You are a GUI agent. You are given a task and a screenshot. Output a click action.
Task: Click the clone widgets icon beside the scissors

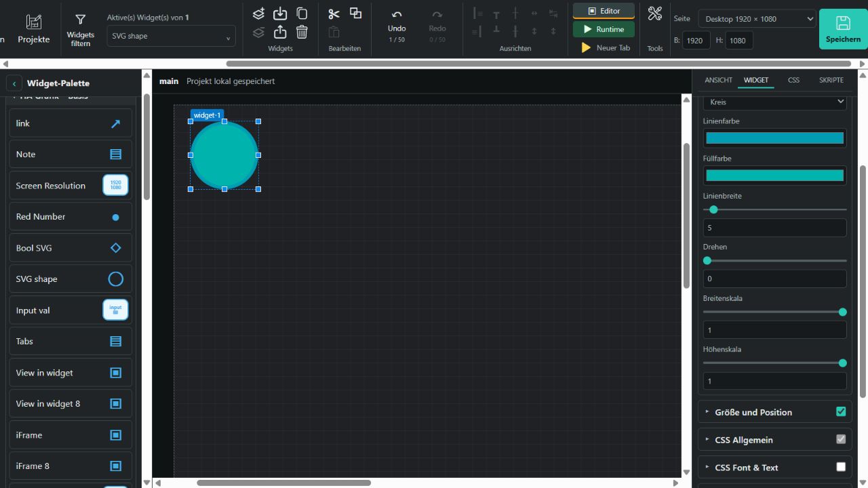coord(355,13)
